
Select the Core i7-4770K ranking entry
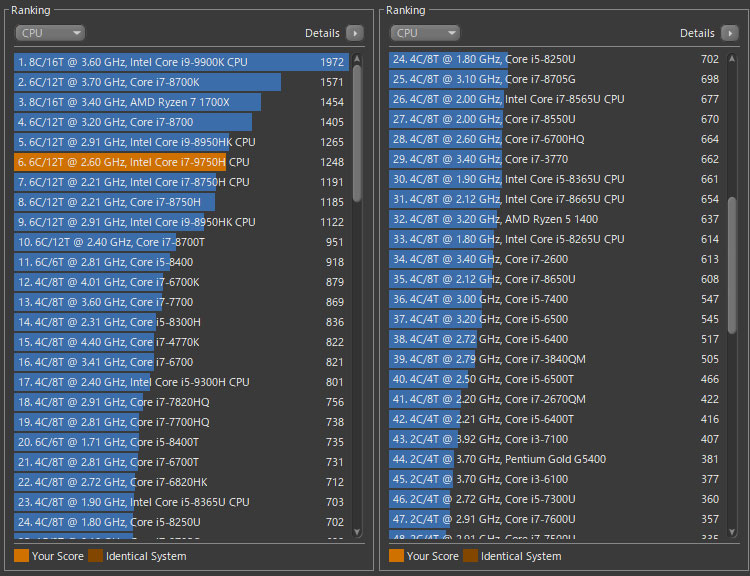(180, 342)
